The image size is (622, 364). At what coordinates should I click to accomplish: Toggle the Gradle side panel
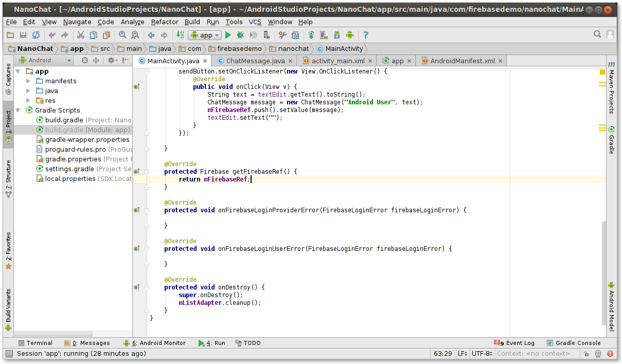(611, 139)
